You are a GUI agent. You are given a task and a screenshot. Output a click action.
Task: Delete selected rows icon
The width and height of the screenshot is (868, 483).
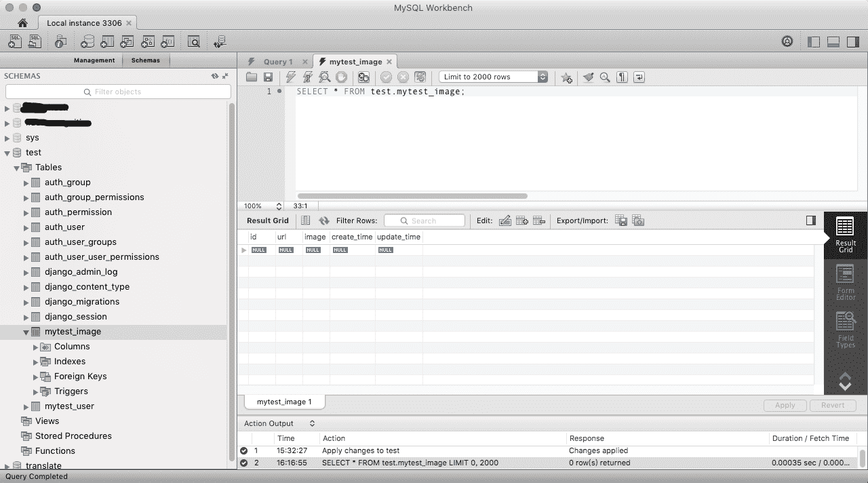pos(539,220)
